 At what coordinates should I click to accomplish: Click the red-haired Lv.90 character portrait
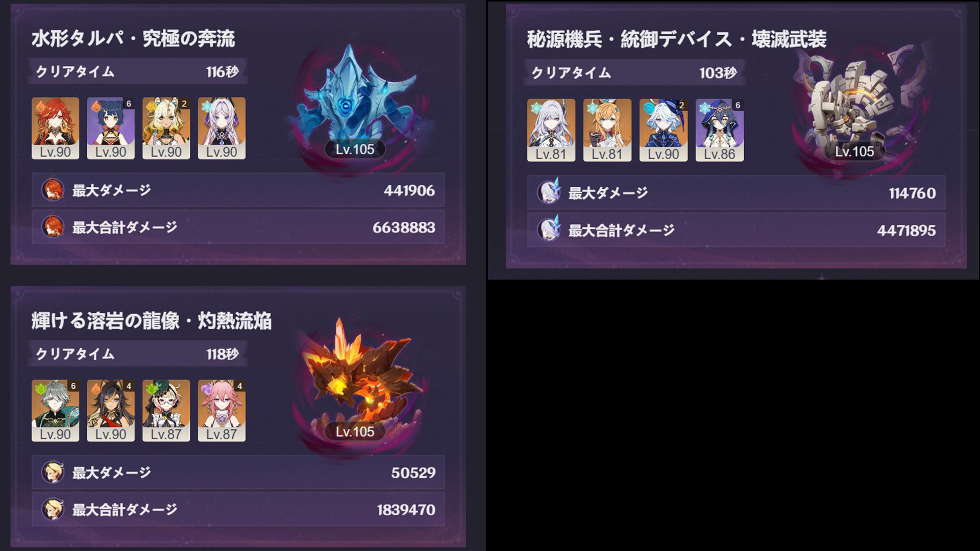[x=55, y=128]
